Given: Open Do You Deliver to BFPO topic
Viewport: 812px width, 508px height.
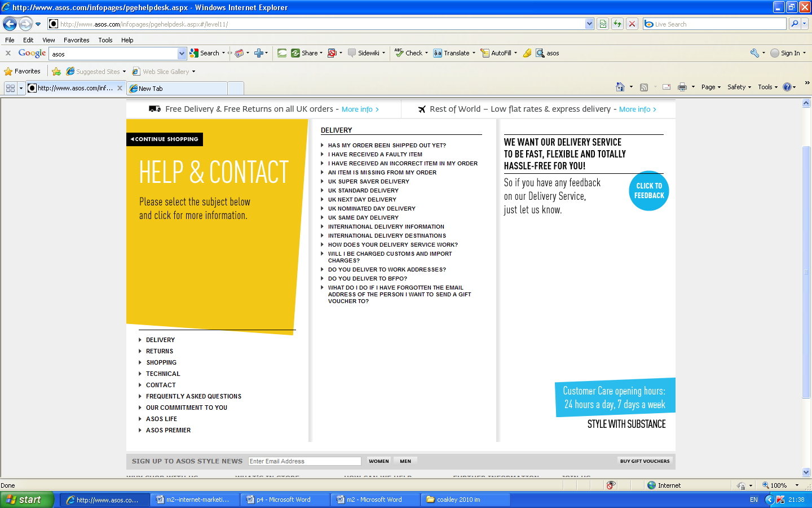Looking at the screenshot, I should click(x=368, y=279).
